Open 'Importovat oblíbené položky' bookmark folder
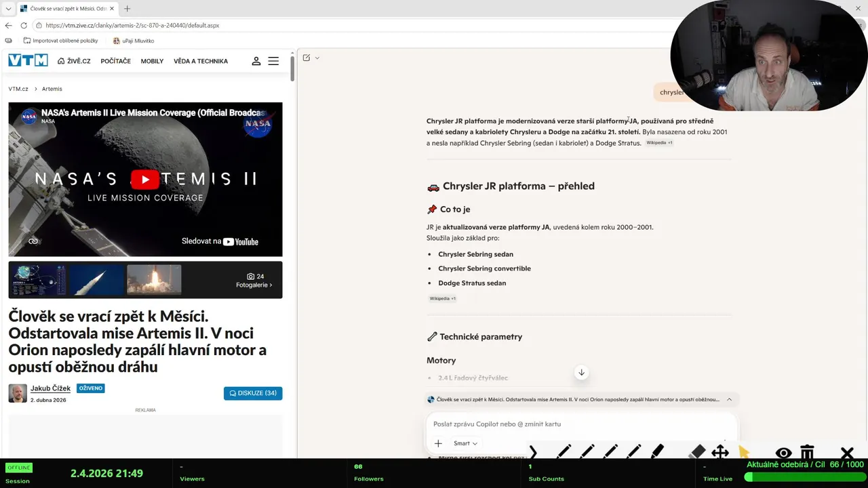This screenshot has height=488, width=868. [x=60, y=41]
